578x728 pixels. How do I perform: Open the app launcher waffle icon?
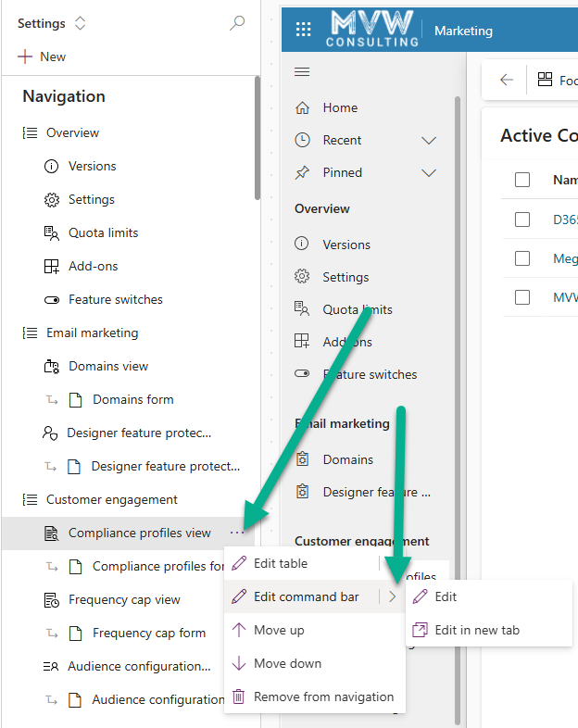click(x=303, y=31)
